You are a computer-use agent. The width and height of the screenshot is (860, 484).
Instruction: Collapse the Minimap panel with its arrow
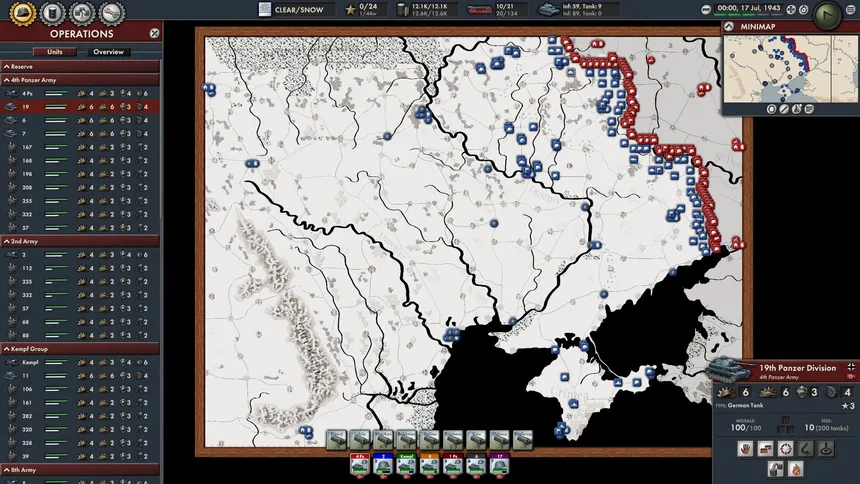point(729,26)
